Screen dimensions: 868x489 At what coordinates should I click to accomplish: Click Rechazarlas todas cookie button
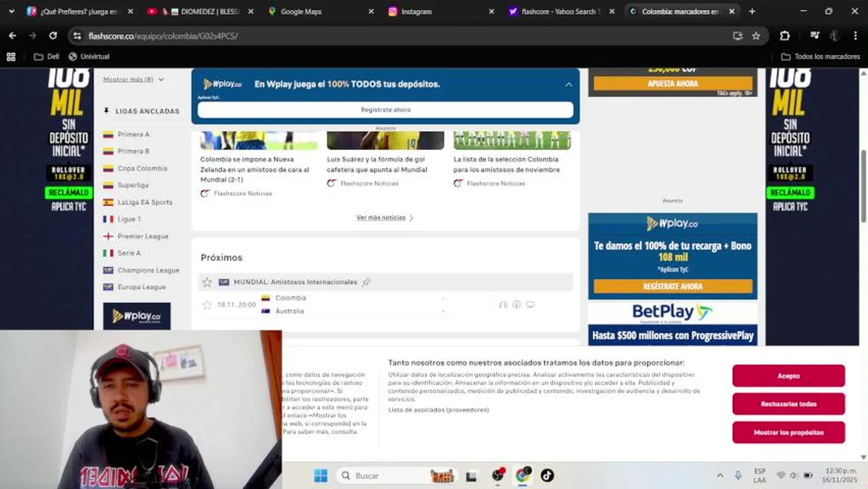click(x=789, y=404)
